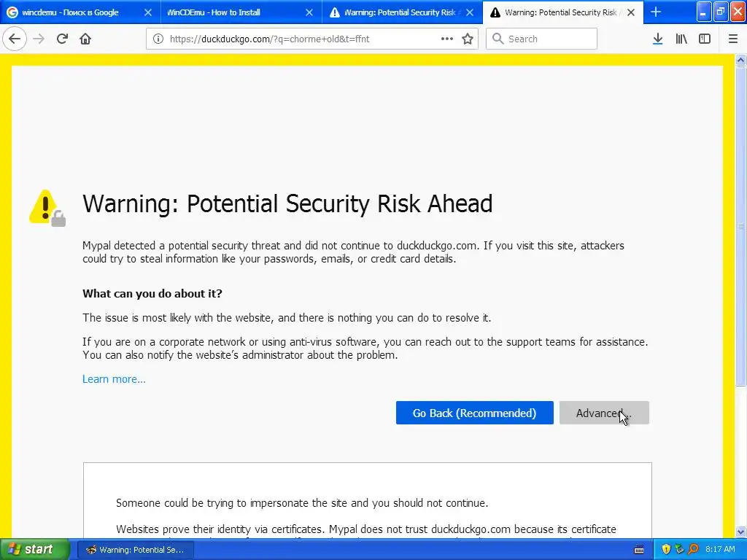The height and width of the screenshot is (560, 747).
Task: Click the Forward arrow button
Action: 39,39
